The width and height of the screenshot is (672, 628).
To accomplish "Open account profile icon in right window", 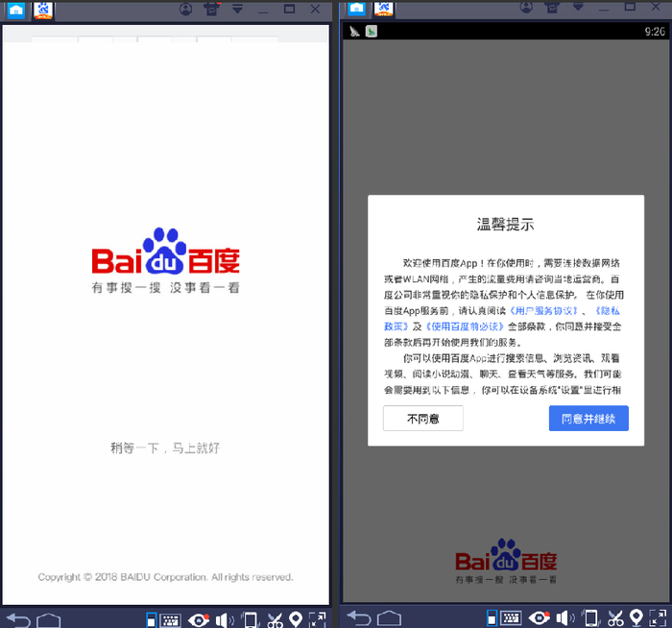I will (x=526, y=7).
